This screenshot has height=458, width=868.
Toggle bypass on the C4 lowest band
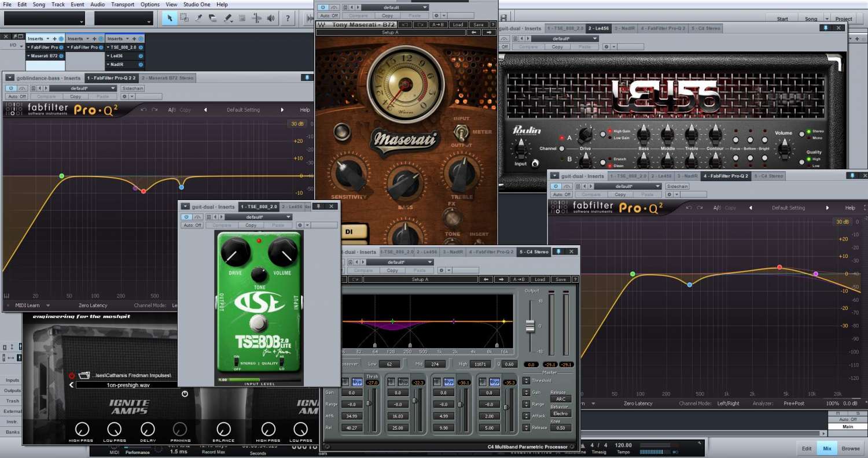pyautogui.click(x=357, y=382)
